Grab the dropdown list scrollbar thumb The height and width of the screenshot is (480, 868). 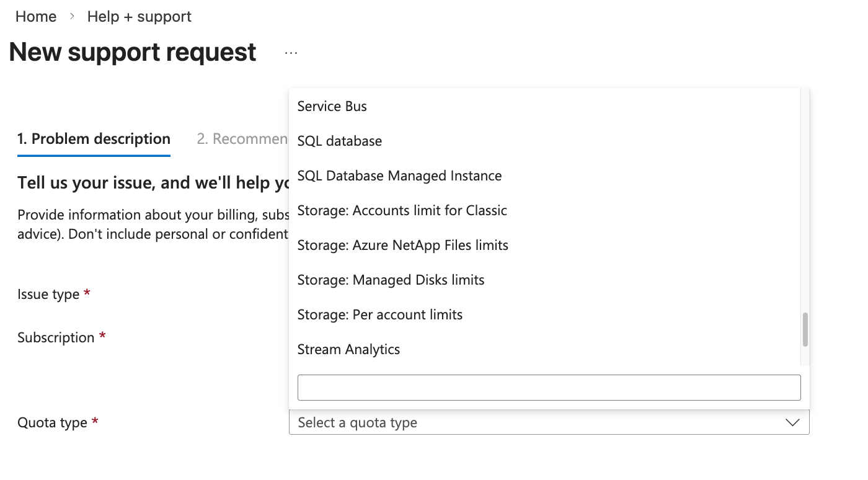coord(805,329)
